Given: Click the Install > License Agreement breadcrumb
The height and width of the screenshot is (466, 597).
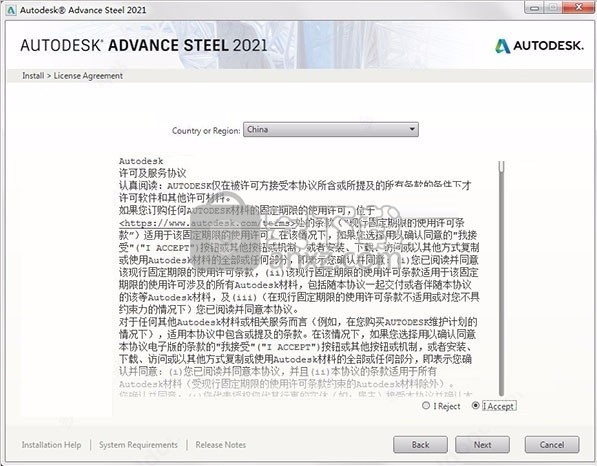Looking at the screenshot, I should click(x=72, y=76).
